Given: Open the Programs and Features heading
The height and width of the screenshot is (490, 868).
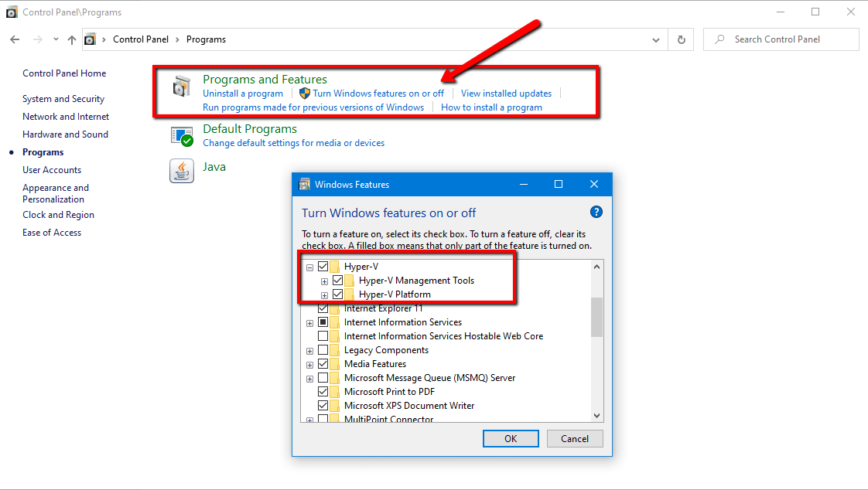Looking at the screenshot, I should [265, 79].
